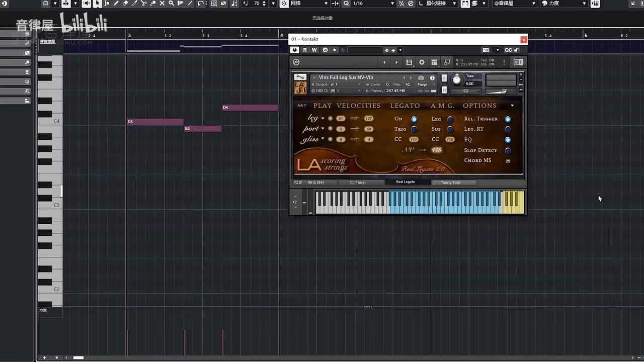Viewport: 644px width, 362px height.
Task: Solo the instrument with S button
Action: 444,78
